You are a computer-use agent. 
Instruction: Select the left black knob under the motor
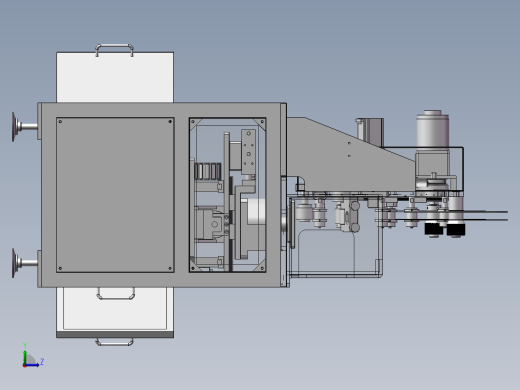434,229
